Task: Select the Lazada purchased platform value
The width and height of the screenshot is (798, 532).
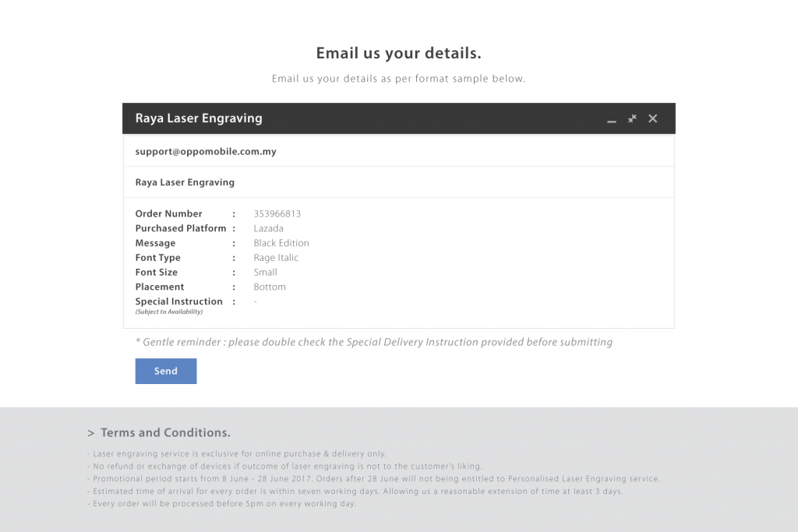Action: [268, 228]
